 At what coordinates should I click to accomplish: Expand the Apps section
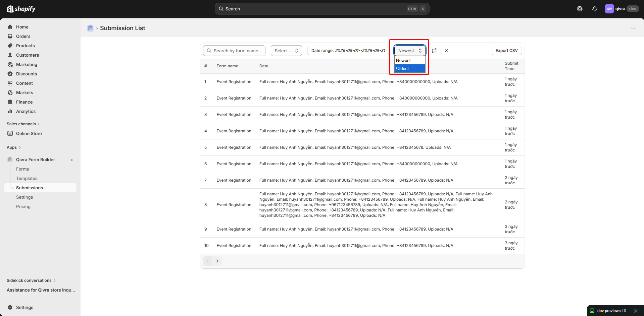pyautogui.click(x=14, y=147)
